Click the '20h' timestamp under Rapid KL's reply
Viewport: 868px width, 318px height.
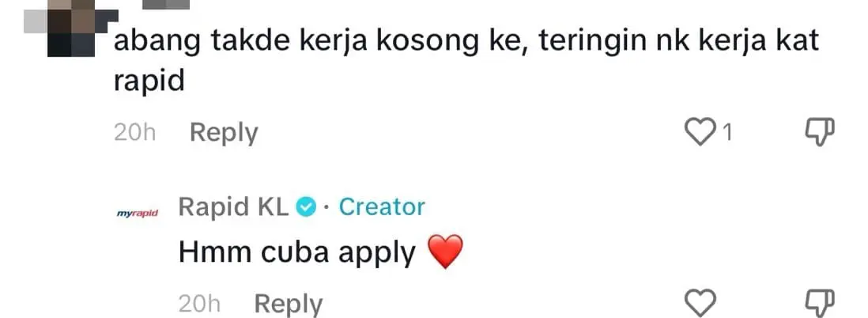pos(198,304)
